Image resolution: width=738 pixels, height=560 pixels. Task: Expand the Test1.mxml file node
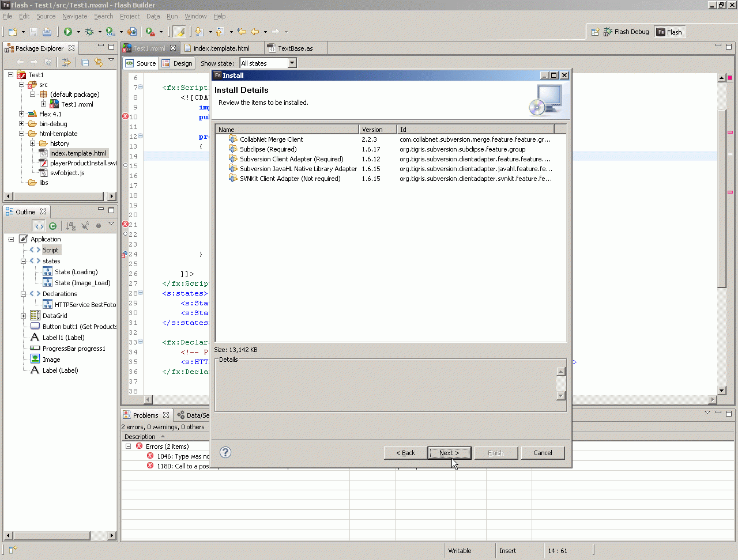43,104
